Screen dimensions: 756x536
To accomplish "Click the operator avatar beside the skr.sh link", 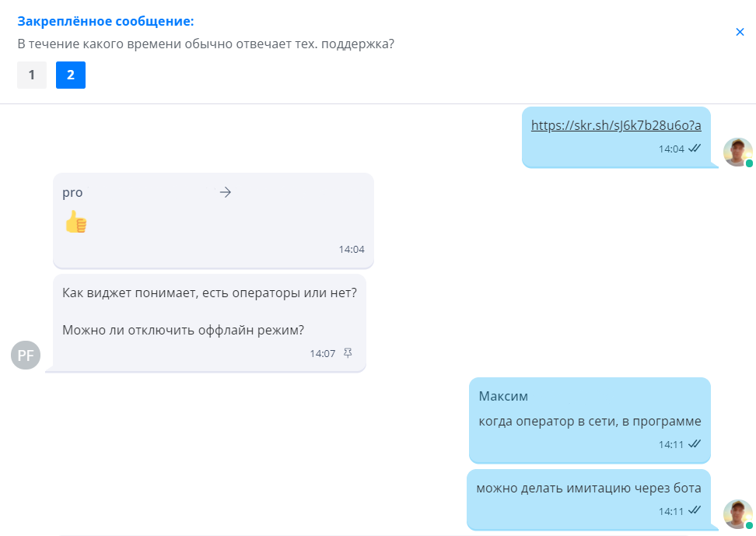I will [737, 152].
